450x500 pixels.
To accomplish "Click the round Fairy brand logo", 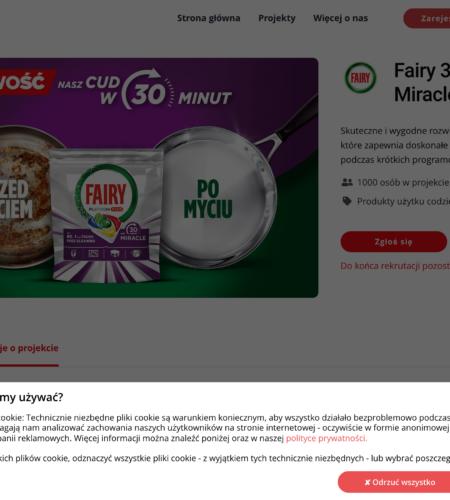I will pos(360,78).
